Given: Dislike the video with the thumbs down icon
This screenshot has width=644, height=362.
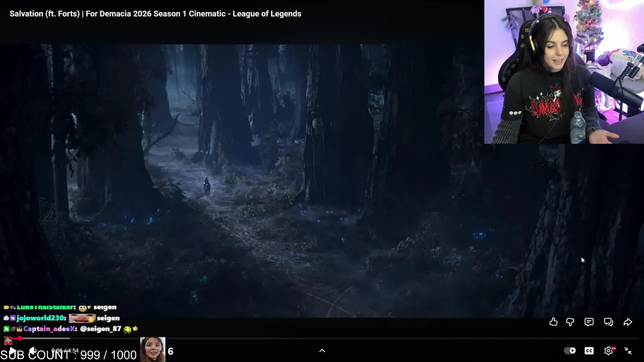Looking at the screenshot, I should tap(570, 322).
